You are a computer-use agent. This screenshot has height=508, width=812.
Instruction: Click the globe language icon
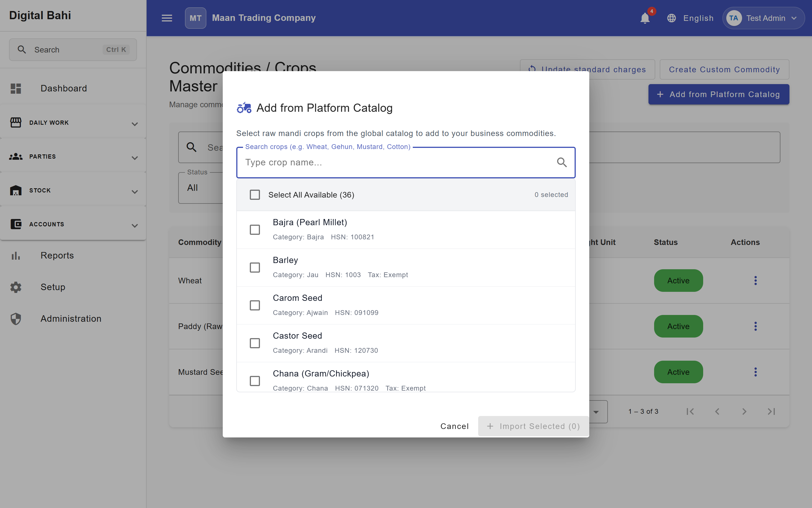[x=671, y=18]
